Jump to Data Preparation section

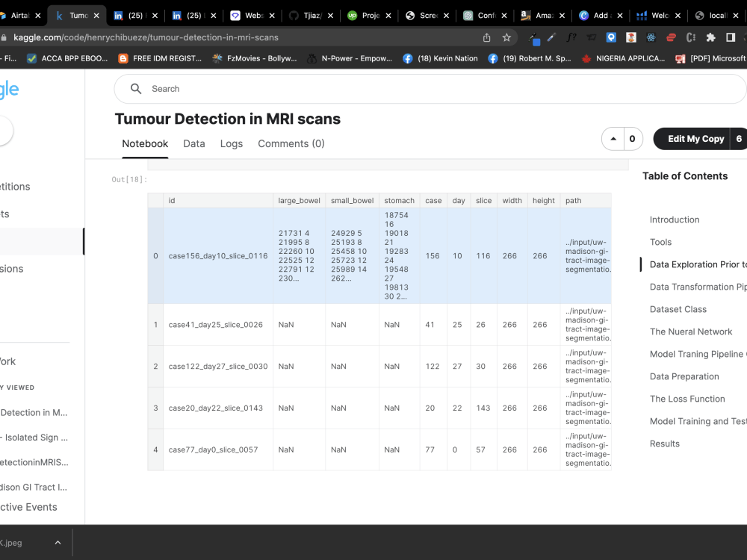coord(684,376)
